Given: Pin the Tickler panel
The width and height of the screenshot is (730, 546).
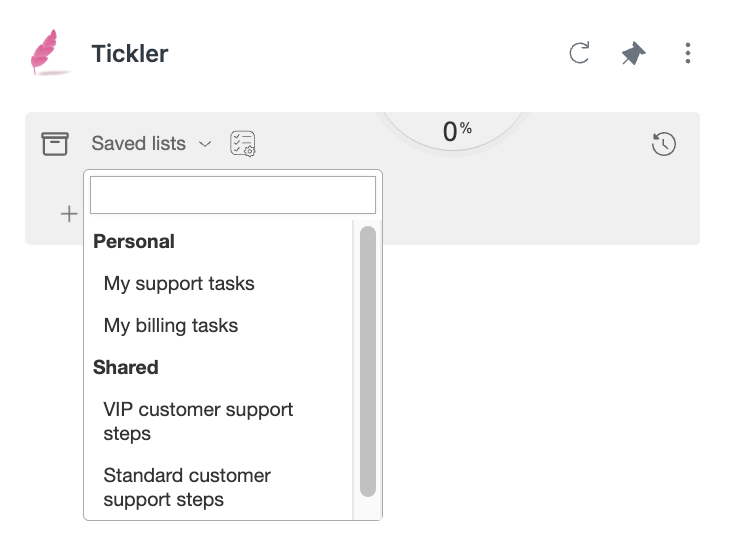Looking at the screenshot, I should (x=633, y=53).
